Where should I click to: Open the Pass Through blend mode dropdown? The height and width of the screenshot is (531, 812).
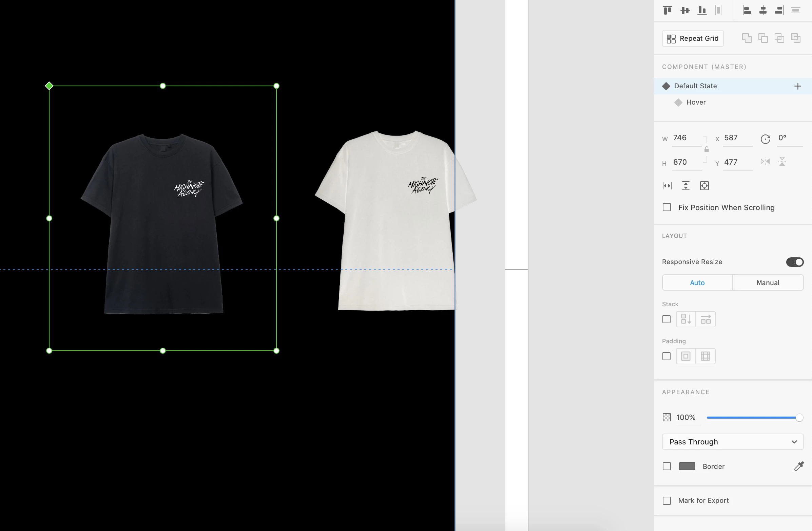(x=733, y=442)
